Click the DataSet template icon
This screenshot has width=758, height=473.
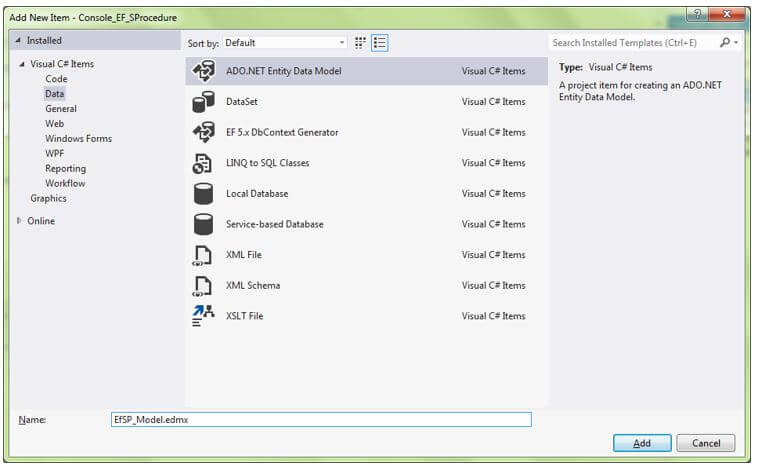[204, 102]
